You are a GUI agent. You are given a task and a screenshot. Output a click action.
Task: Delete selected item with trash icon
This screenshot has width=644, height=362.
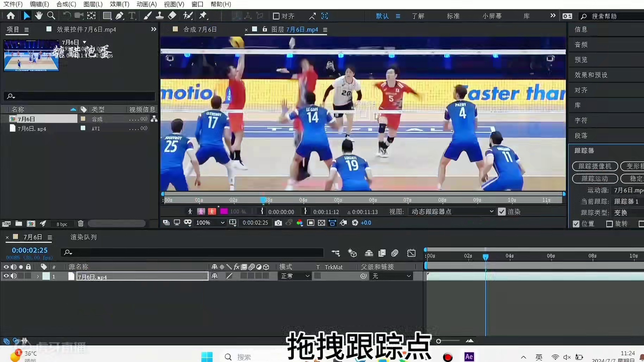81,223
